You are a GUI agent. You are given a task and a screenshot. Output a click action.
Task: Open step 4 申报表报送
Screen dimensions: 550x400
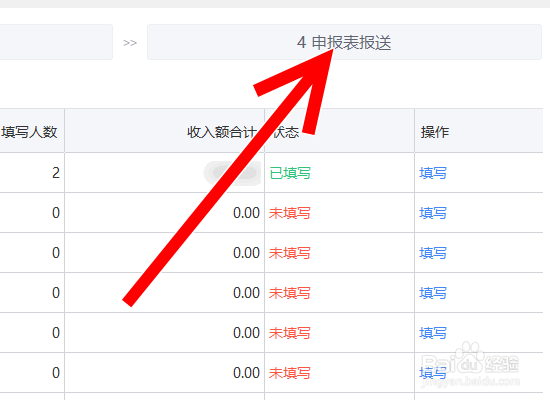[344, 42]
